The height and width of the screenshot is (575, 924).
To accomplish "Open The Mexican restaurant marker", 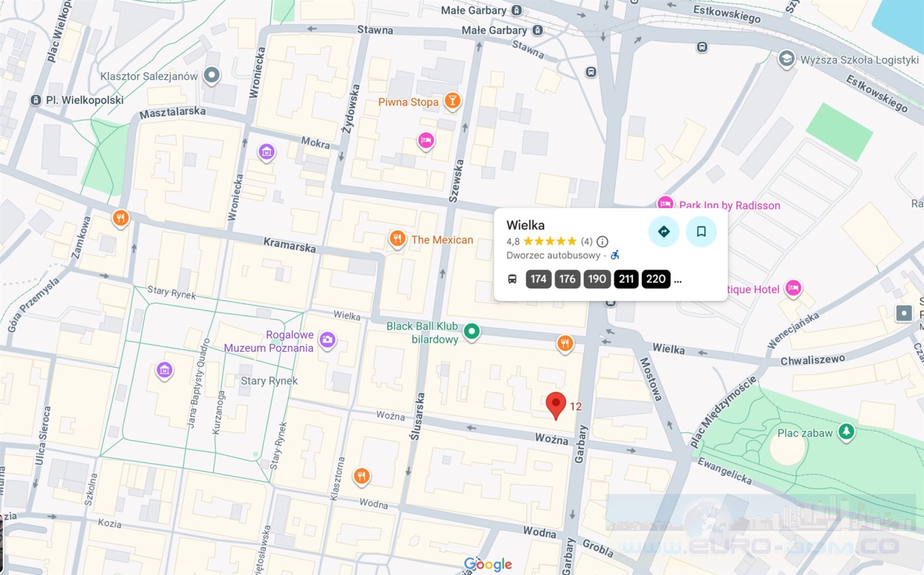I will 397,238.
